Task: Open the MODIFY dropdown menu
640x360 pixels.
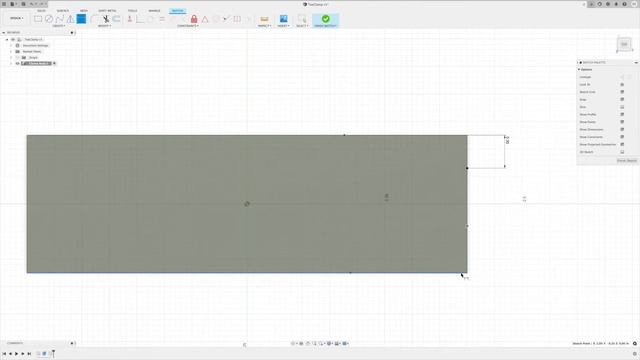Action: click(x=104, y=26)
